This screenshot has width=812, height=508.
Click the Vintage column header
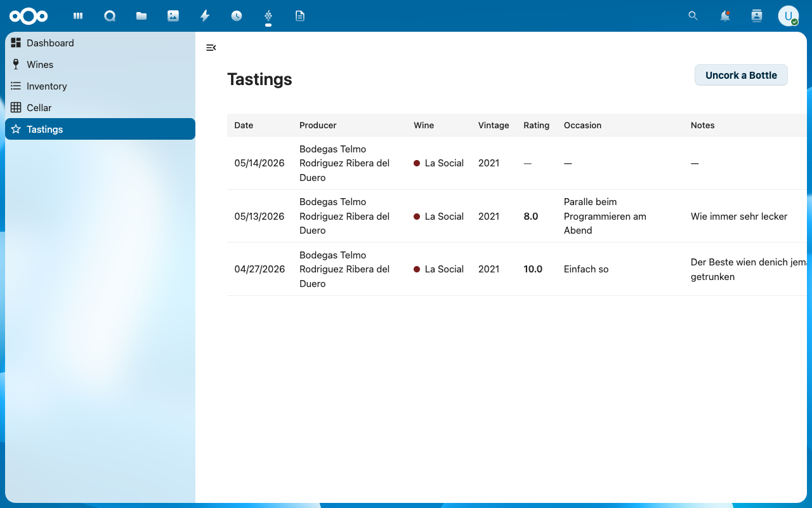coord(494,125)
